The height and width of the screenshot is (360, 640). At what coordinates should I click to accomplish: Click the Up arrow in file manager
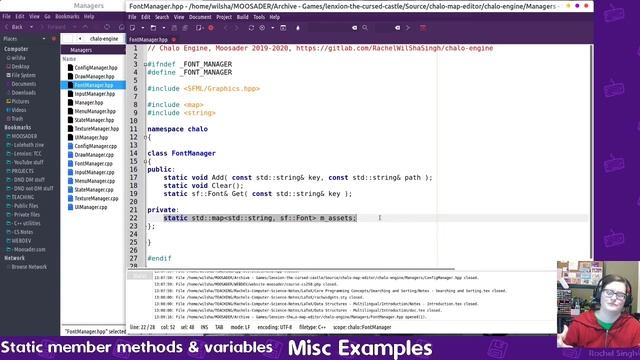(x=85, y=27)
